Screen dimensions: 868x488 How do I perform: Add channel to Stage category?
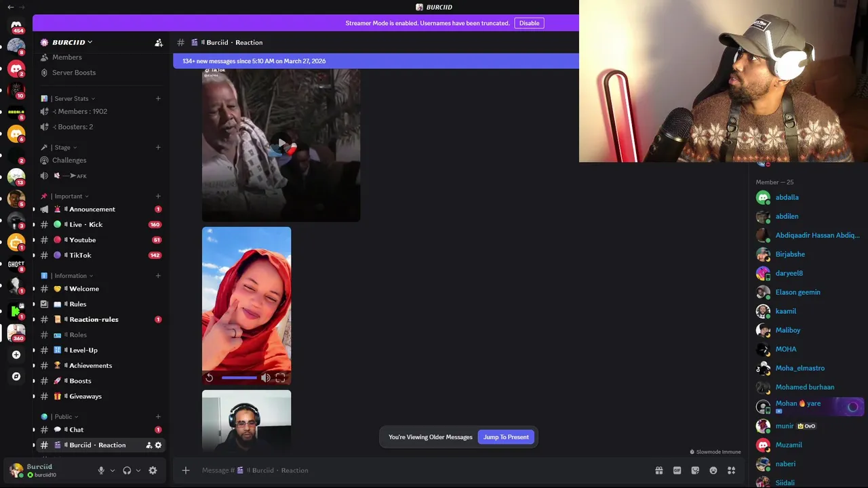click(x=158, y=147)
